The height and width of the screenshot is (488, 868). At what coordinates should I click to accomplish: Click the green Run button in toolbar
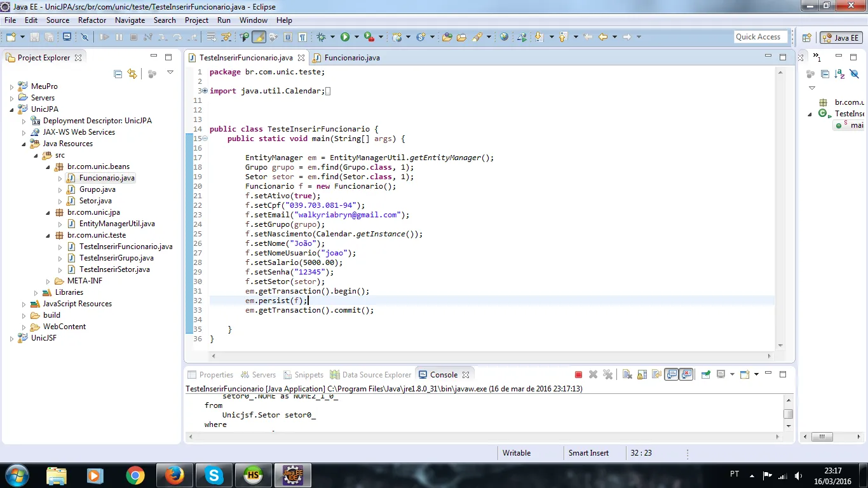pos(345,37)
